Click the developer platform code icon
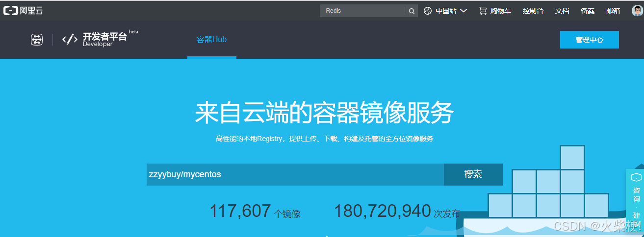 (70, 40)
